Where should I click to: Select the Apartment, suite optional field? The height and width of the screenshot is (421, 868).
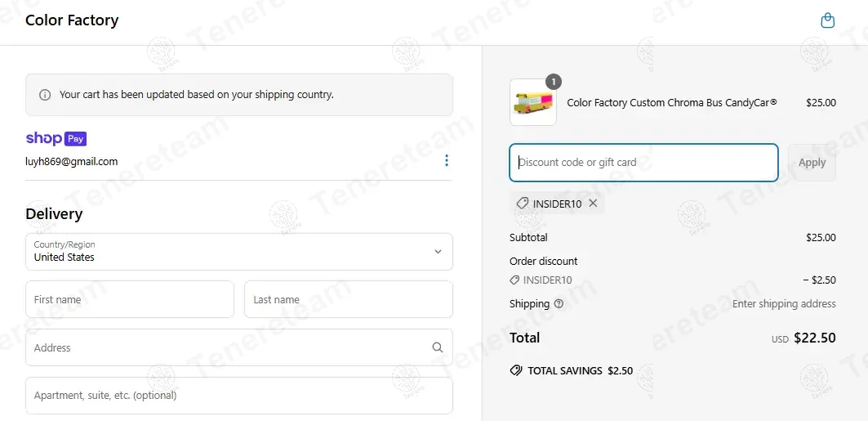point(238,396)
